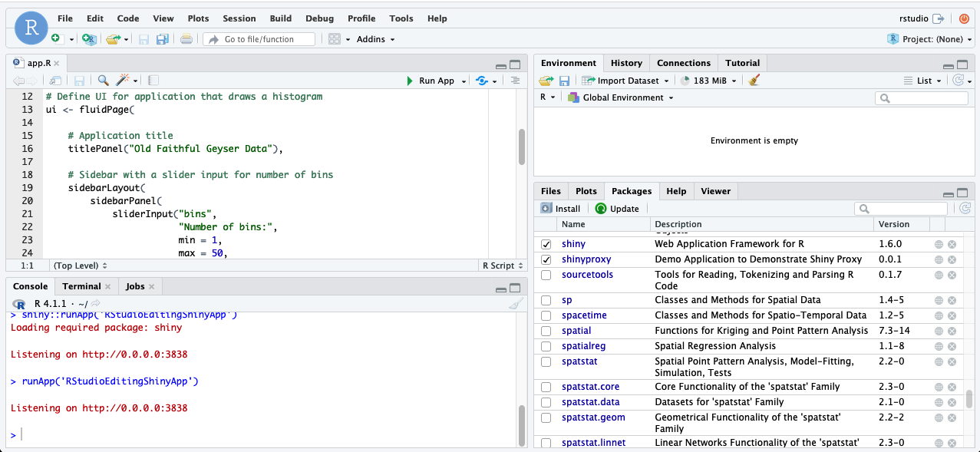The height and width of the screenshot is (452, 980).
Task: Click the New File plus icon
Action: coord(56,39)
